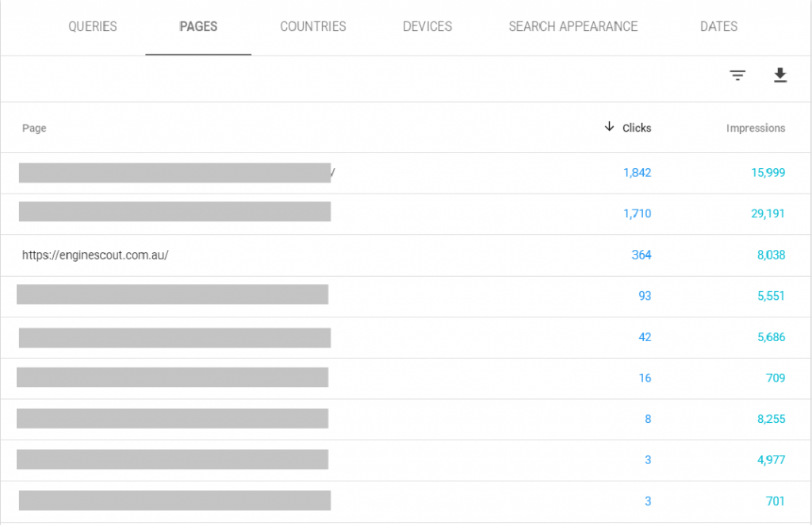
Task: Click the 5,686 impressions cell
Action: point(771,337)
